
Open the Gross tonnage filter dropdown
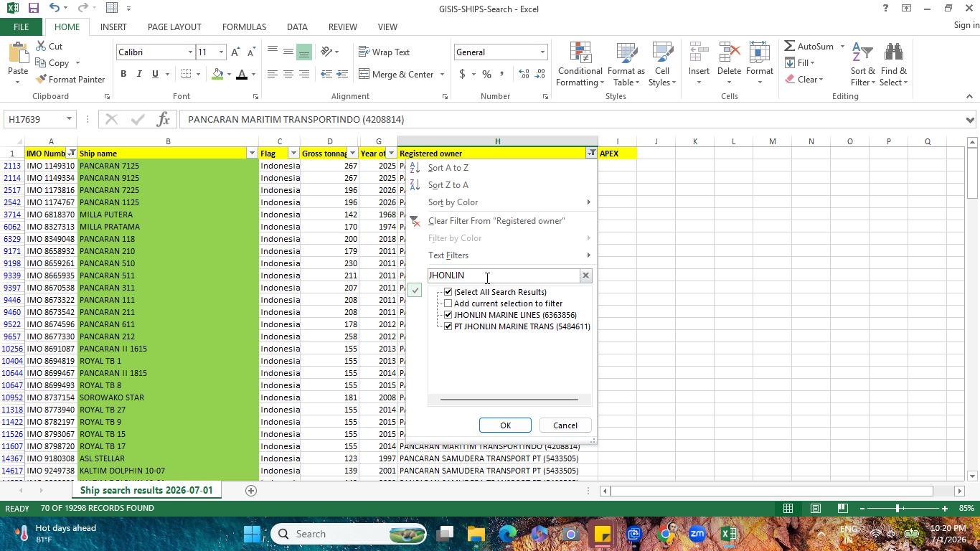point(352,154)
